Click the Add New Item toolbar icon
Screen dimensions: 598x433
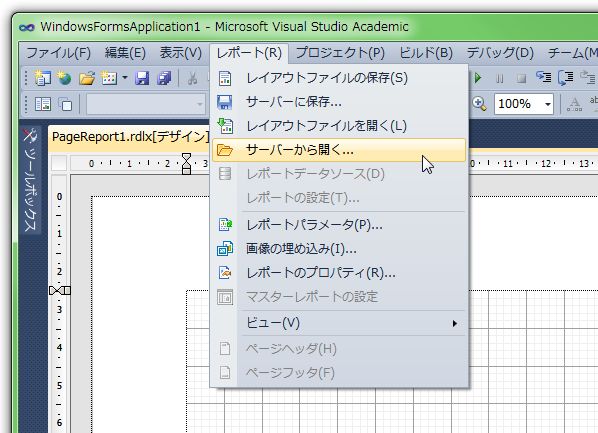(109, 78)
